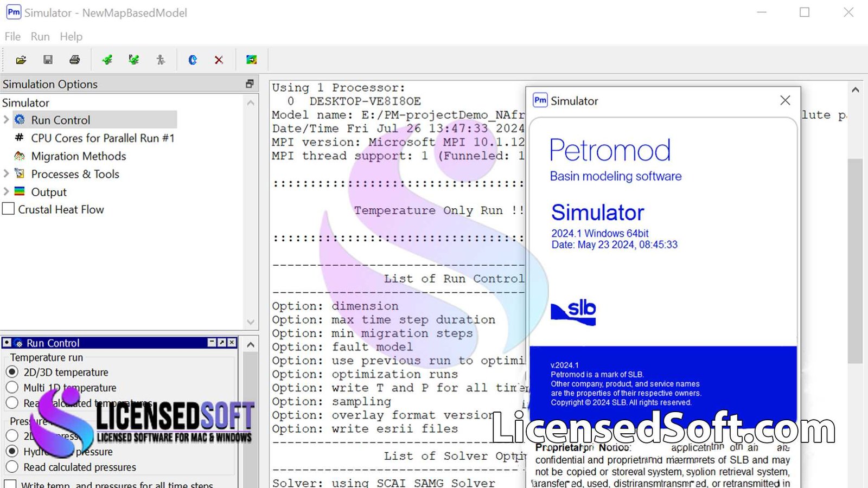Expand the Run Control tree node

pyautogui.click(x=6, y=119)
